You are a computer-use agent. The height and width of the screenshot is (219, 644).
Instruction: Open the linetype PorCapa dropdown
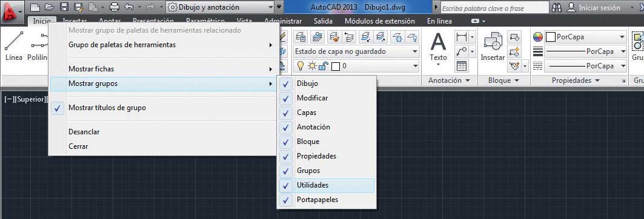point(586,65)
